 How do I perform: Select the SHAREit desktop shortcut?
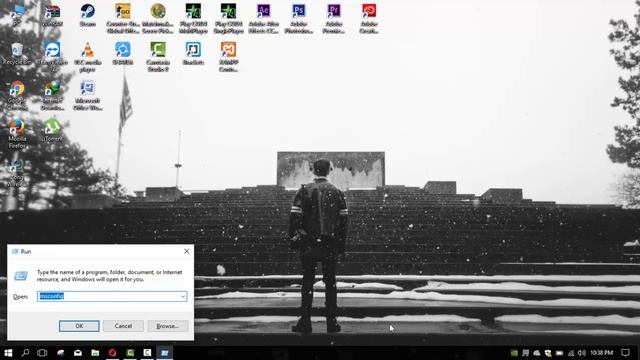coord(122,54)
